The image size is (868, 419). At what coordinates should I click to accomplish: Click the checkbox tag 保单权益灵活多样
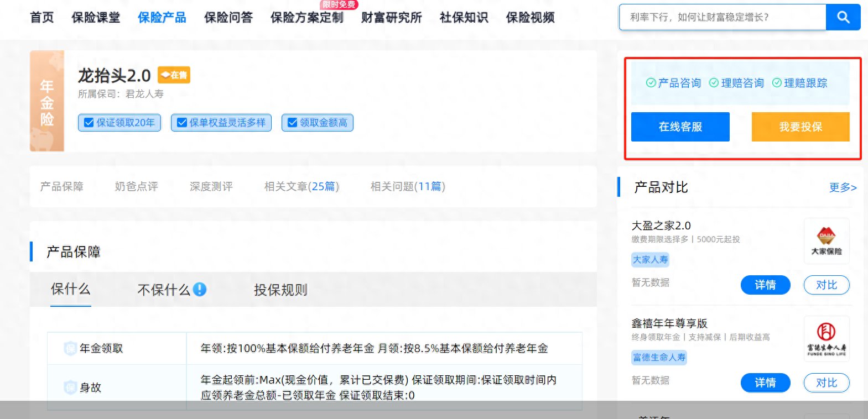(221, 123)
